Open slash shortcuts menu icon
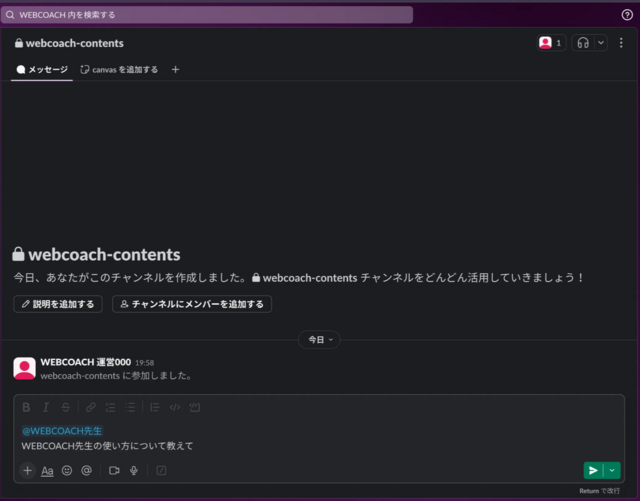The image size is (640, 501). click(161, 471)
